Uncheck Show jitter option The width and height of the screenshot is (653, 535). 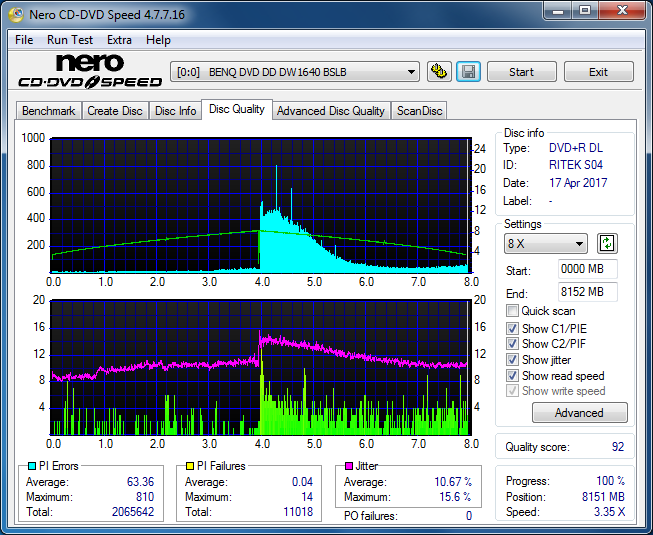[x=512, y=360]
